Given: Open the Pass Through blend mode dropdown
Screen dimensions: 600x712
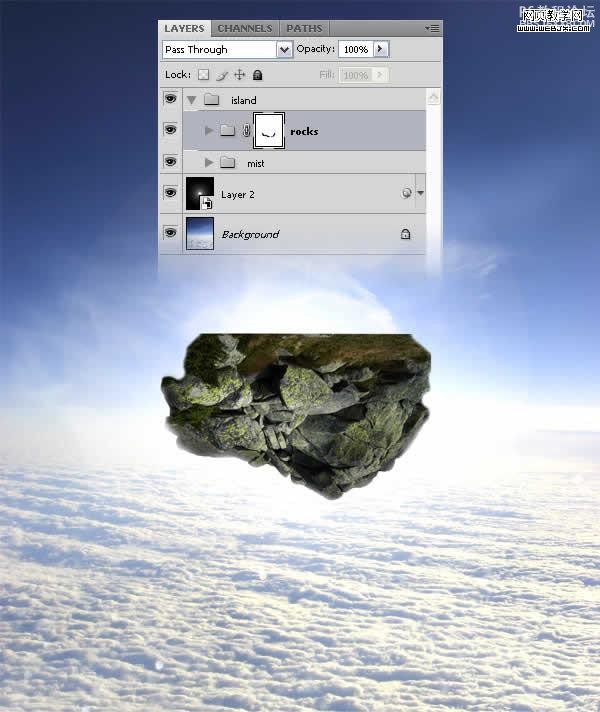Looking at the screenshot, I should pyautogui.click(x=284, y=49).
